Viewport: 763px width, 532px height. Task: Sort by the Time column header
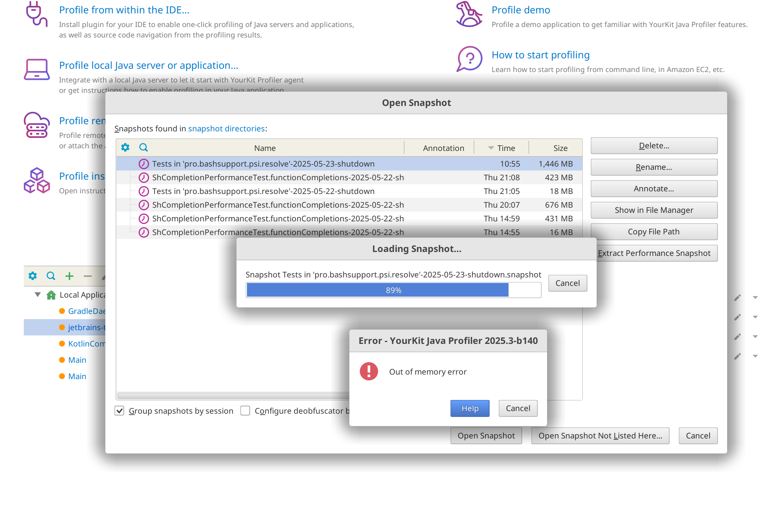[501, 148]
